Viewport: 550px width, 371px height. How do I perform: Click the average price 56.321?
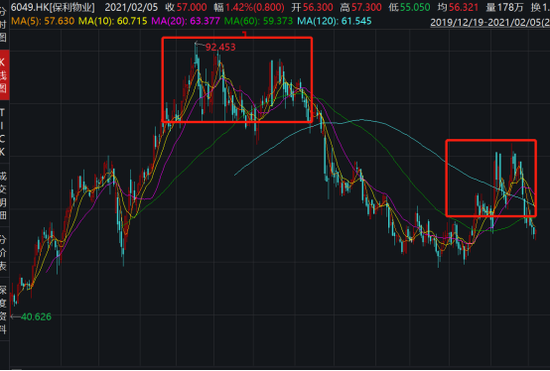[463, 7]
